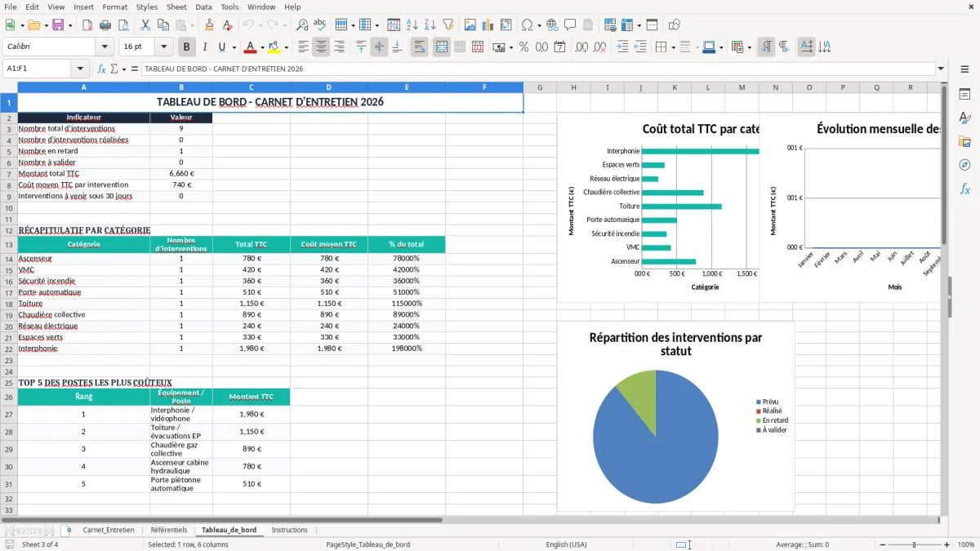Click the Select All corner button
The width and height of the screenshot is (980, 551).
click(9, 87)
